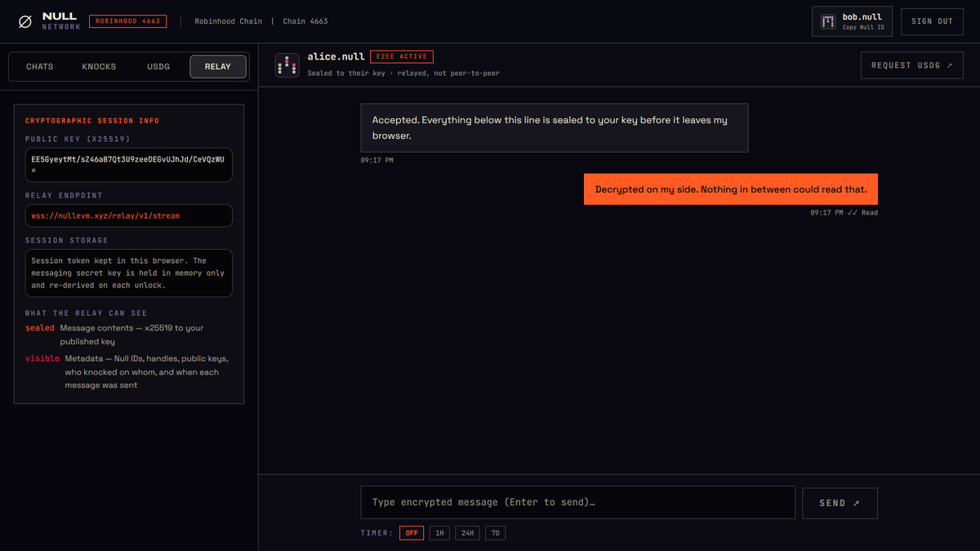Switch to the Knocks tab
Viewport: 980px width, 551px height.
tap(99, 66)
